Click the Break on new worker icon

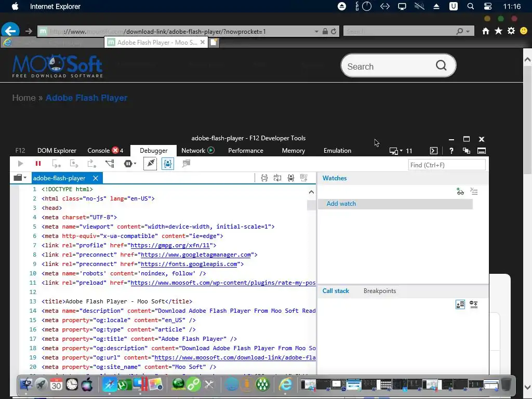pyautogui.click(x=110, y=164)
